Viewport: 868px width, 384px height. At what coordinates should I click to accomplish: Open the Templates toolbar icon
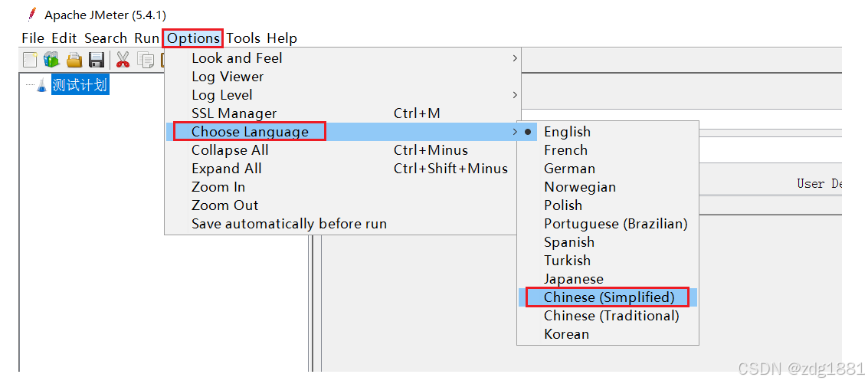click(x=51, y=59)
